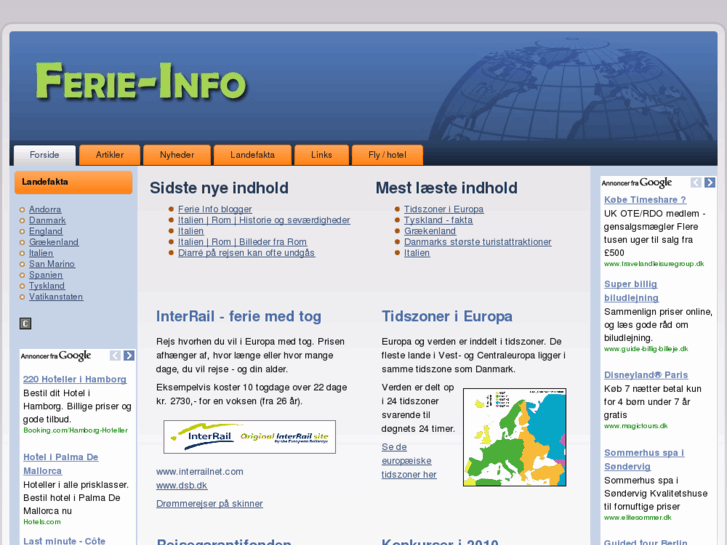Show previous ad in right Google ads box
This screenshot has width=727, height=545.
(696, 183)
